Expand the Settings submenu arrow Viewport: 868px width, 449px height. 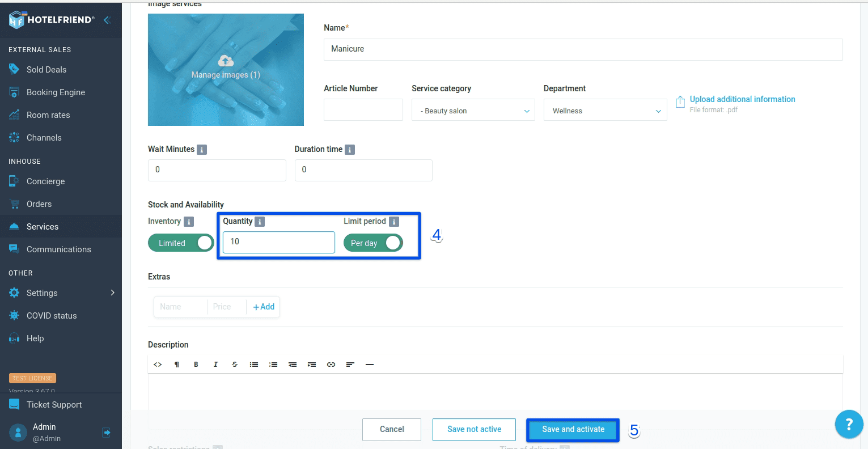112,293
